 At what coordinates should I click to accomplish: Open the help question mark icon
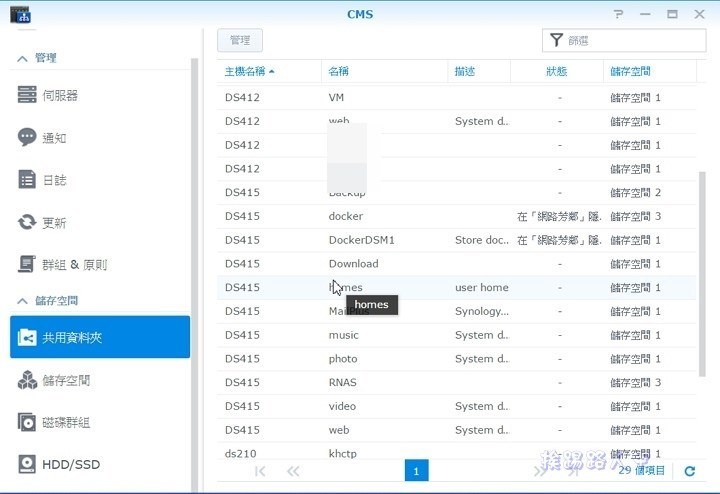pyautogui.click(x=619, y=14)
